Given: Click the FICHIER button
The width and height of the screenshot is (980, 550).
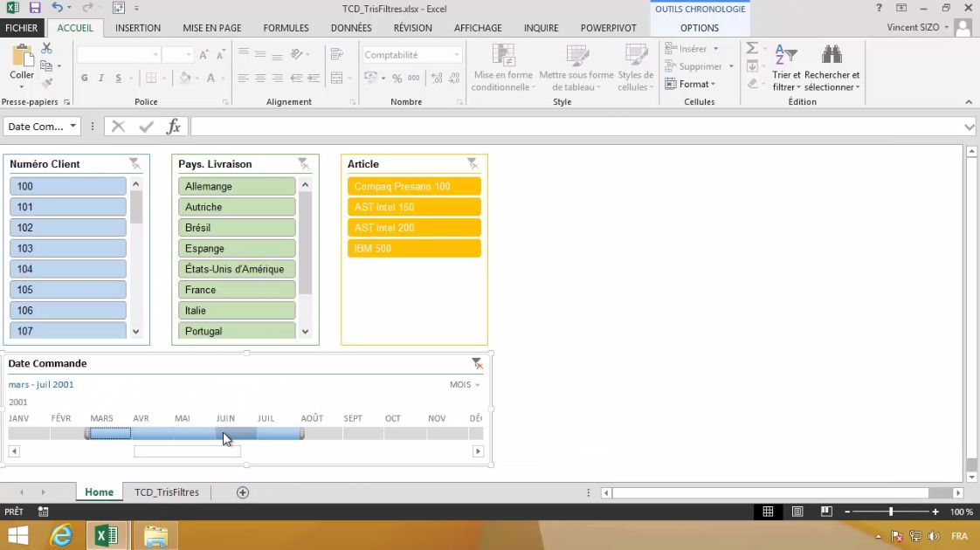Looking at the screenshot, I should tap(22, 28).
